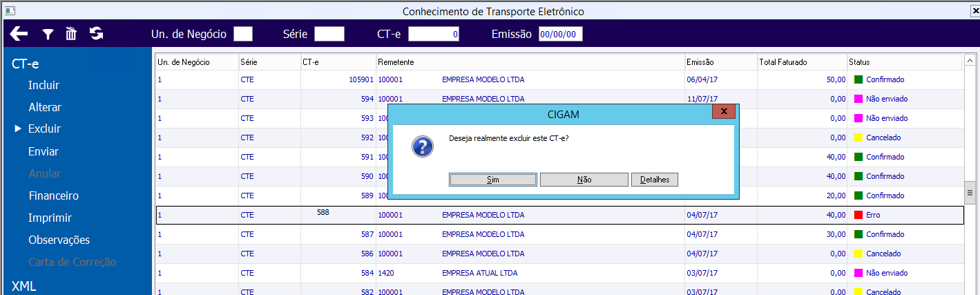
Task: Select CT-e number 584 cell
Action: coord(367,273)
